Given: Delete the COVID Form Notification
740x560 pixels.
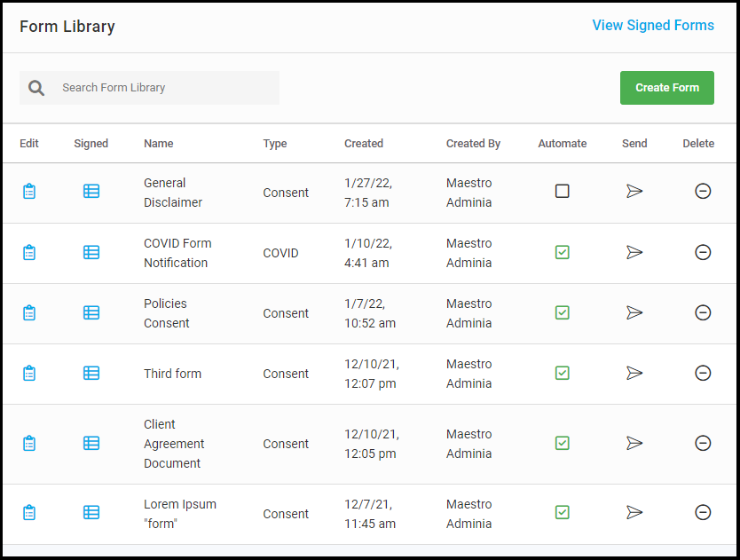Looking at the screenshot, I should (703, 252).
